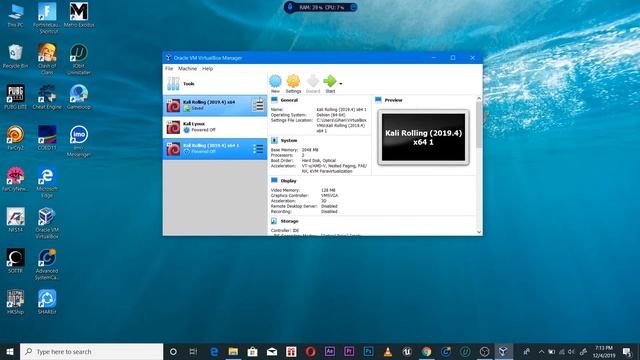Open the Metro Exodus desktop shortcut
The width and height of the screenshot is (640, 360).
[79, 16]
